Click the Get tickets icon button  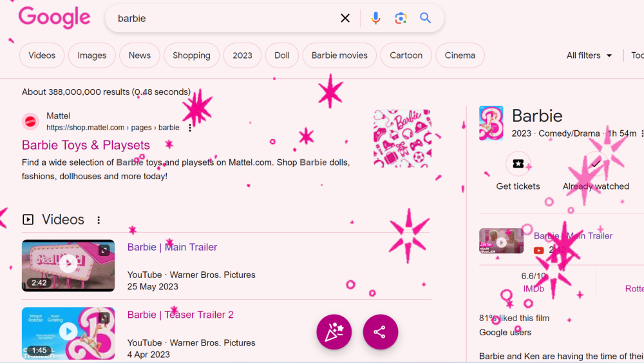pyautogui.click(x=518, y=164)
